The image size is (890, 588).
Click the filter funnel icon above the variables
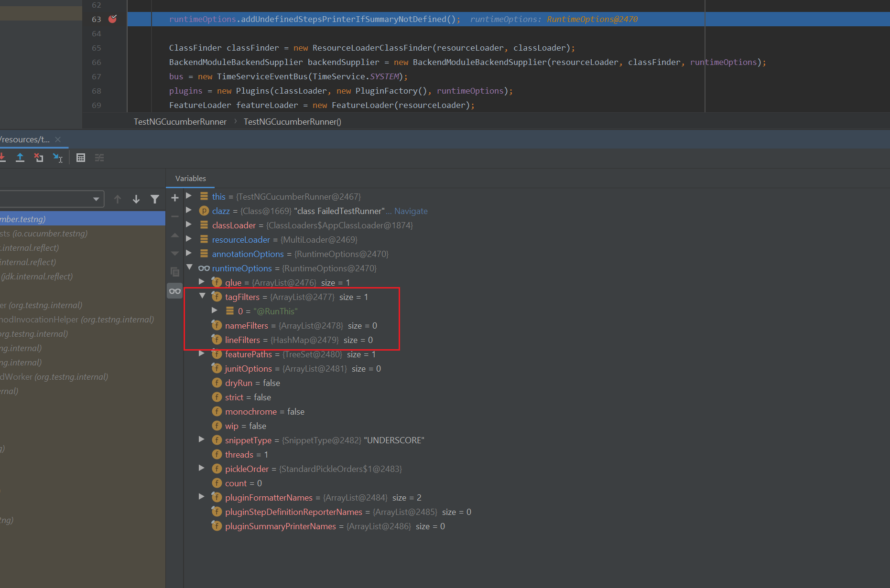tap(155, 199)
